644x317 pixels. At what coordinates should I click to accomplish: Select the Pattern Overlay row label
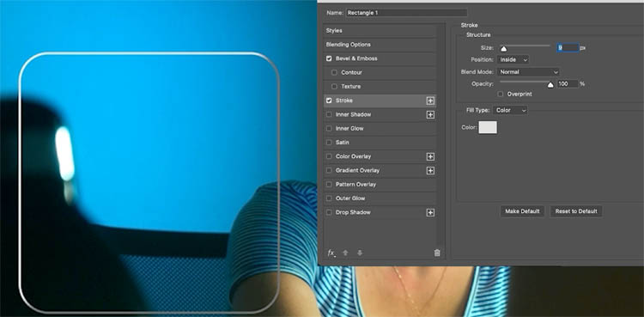pos(355,184)
